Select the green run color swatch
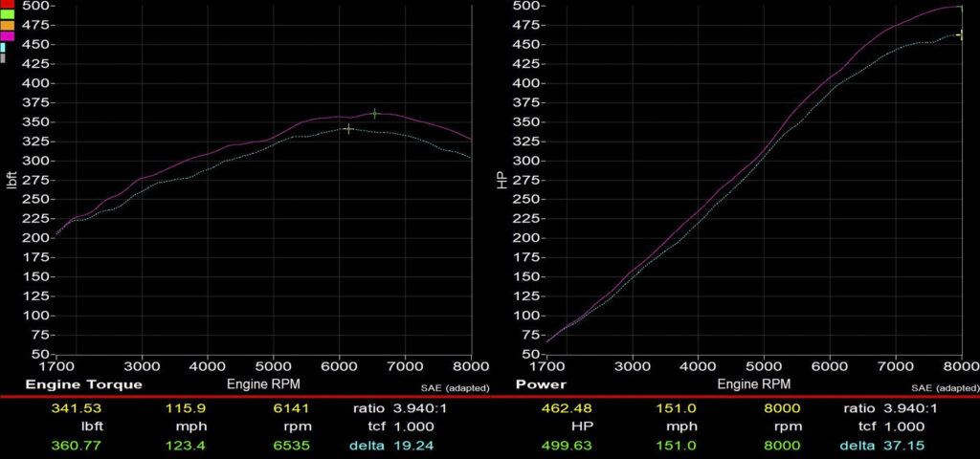Screen dimensions: 980x459 pyautogui.click(x=6, y=14)
